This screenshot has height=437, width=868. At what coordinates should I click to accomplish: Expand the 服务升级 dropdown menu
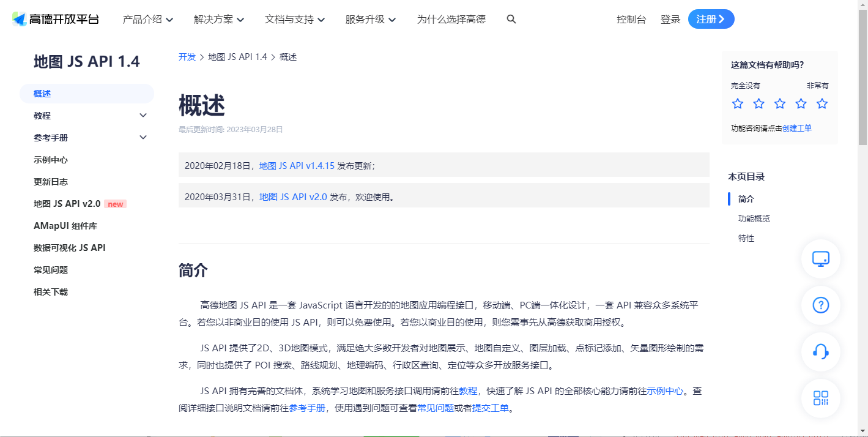(x=371, y=19)
